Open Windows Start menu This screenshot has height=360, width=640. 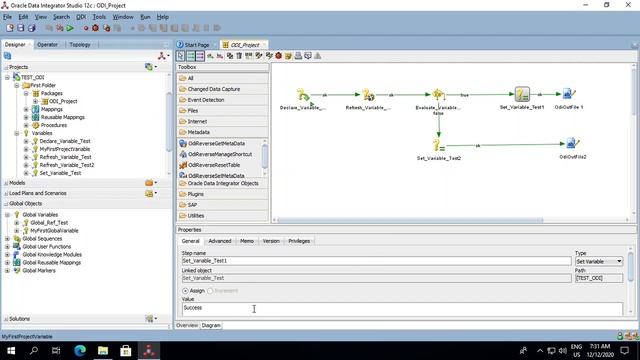pyautogui.click(x=11, y=351)
